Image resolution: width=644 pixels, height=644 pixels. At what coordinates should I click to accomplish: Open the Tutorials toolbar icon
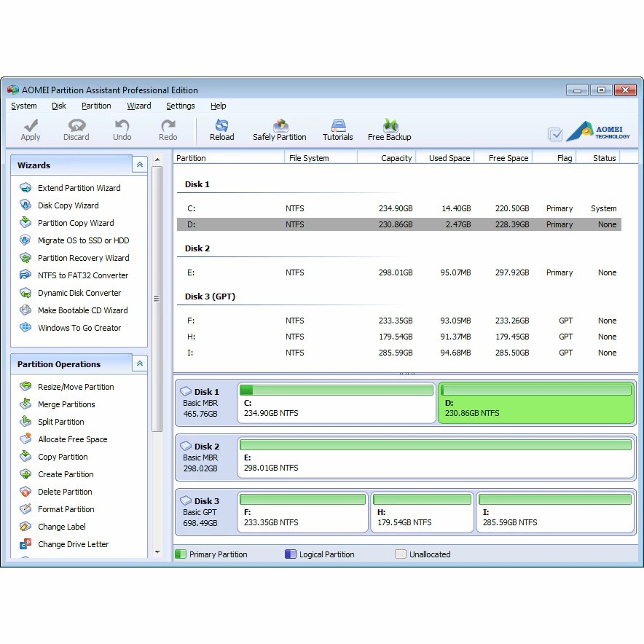pos(337,130)
